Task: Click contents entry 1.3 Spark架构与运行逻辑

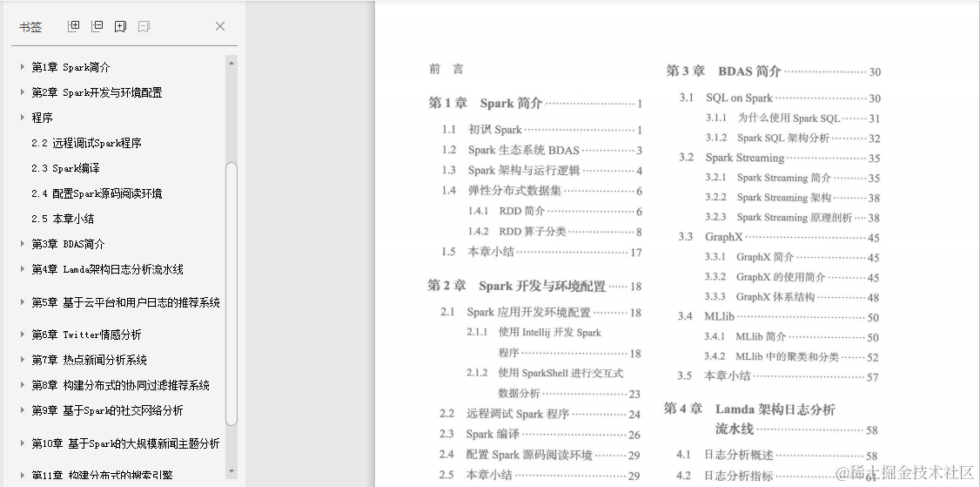Action: coord(511,170)
